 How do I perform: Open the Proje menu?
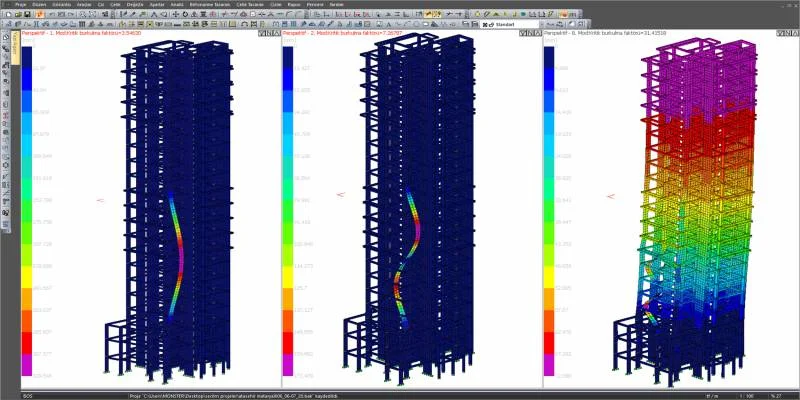click(x=21, y=4)
